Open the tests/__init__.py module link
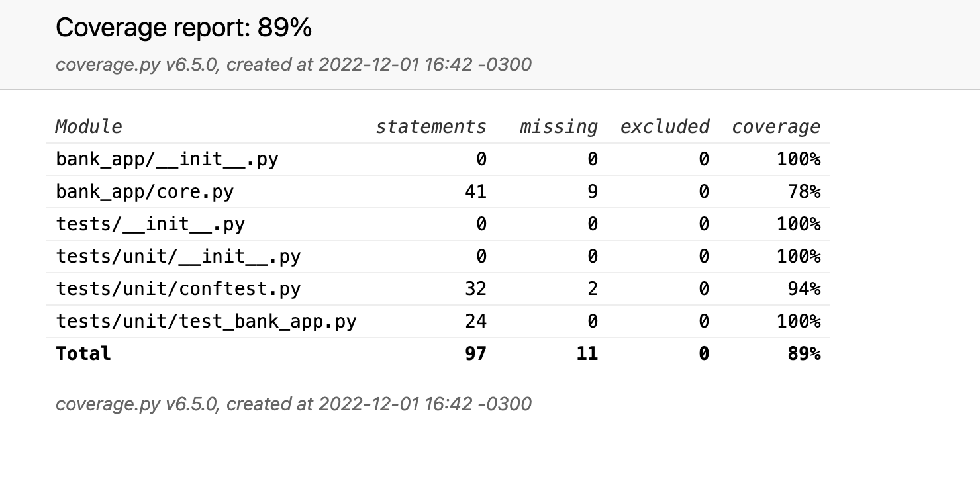Screen dimensions: 980x483 point(150,224)
